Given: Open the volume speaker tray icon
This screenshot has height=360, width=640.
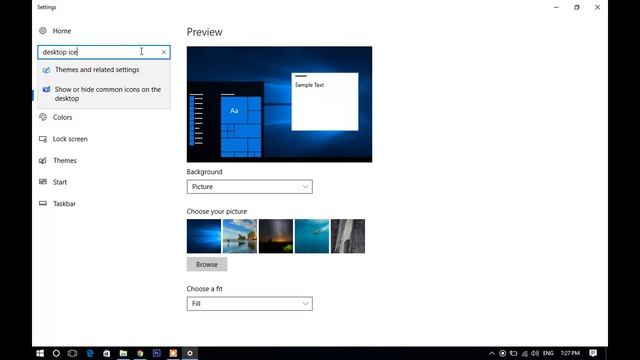Looking at the screenshot, I should (x=535, y=353).
